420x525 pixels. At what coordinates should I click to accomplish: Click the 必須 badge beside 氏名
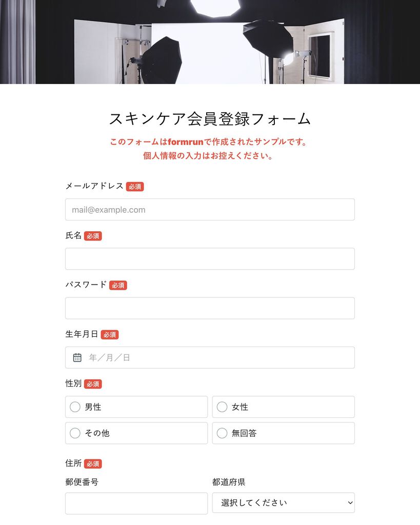point(93,236)
